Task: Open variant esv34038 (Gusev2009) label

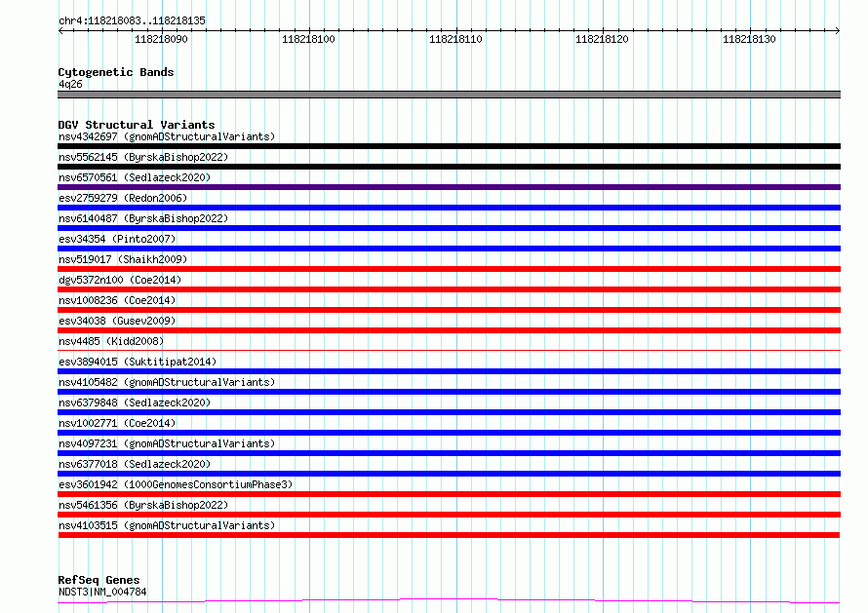Action: click(117, 321)
